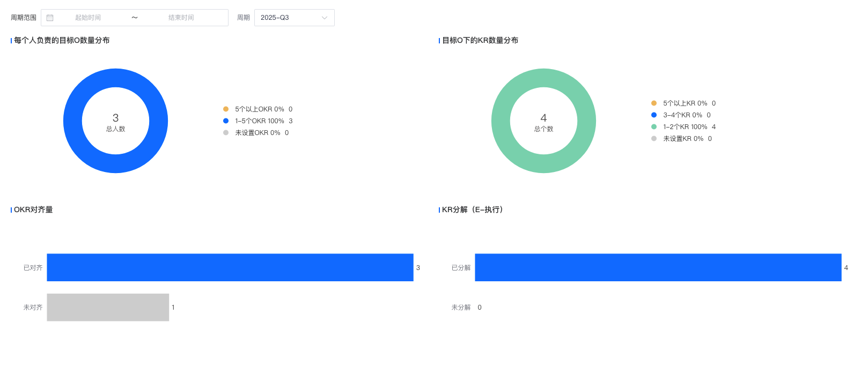Click the 未分解 axis label
Viewport: 868px width, 367px height.
point(461,308)
